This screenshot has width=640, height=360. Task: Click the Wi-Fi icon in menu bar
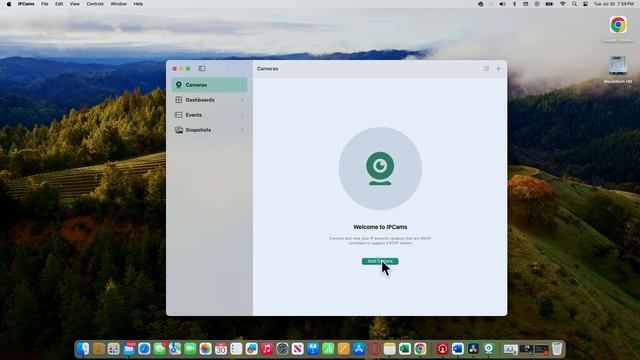562,4
